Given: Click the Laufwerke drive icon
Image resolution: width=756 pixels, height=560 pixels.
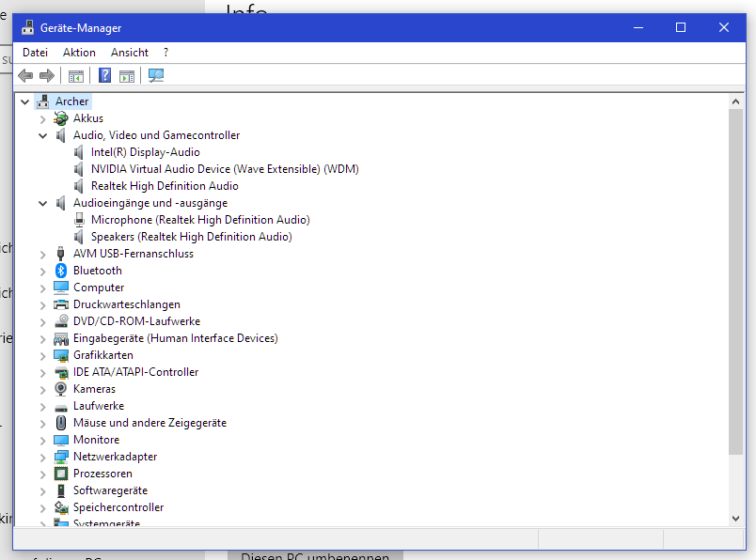Looking at the screenshot, I should pos(61,407).
